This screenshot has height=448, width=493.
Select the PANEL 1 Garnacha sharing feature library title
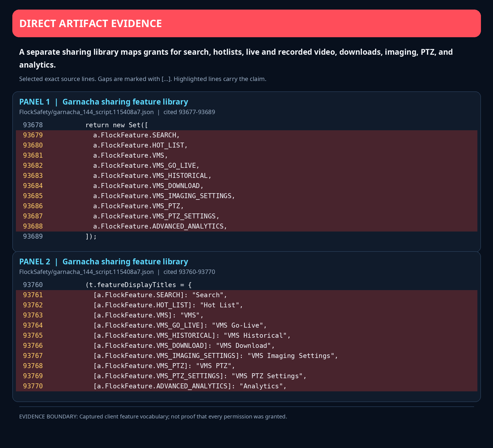pos(104,102)
